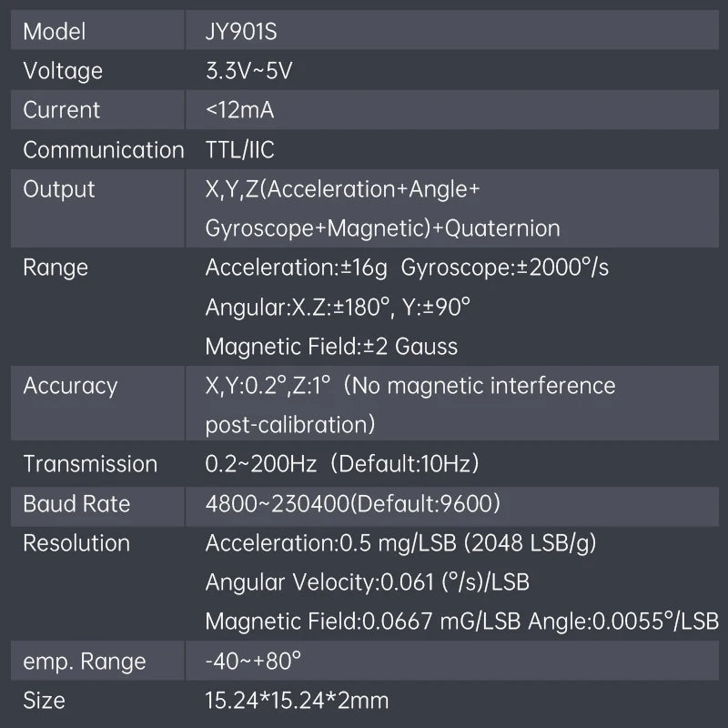Click the Gyroscope+Magnetic)+Quaternion text line
The height and width of the screenshot is (728, 728).
(x=382, y=228)
